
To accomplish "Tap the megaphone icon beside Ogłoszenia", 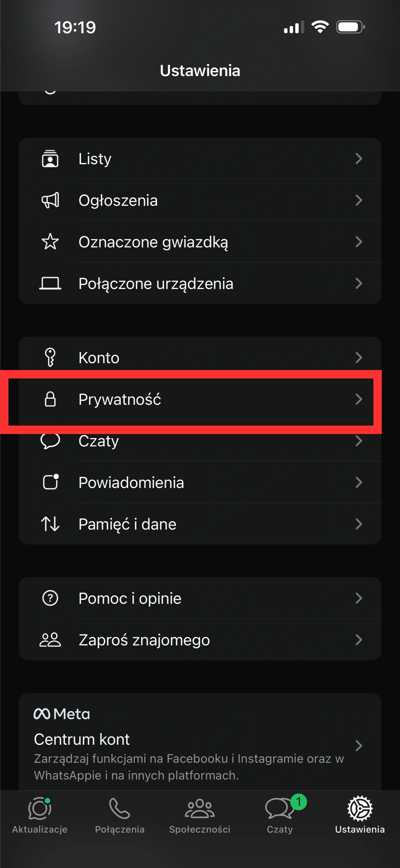I will (50, 200).
